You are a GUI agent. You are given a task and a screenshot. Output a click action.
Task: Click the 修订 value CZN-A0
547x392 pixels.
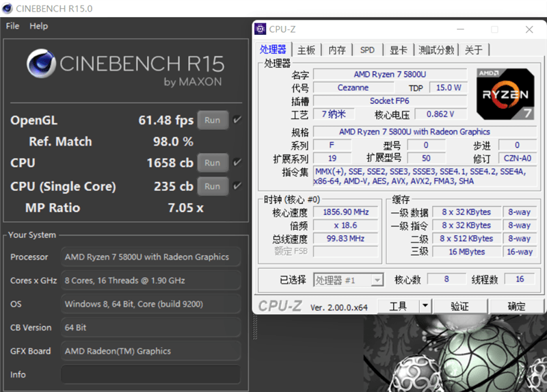518,158
